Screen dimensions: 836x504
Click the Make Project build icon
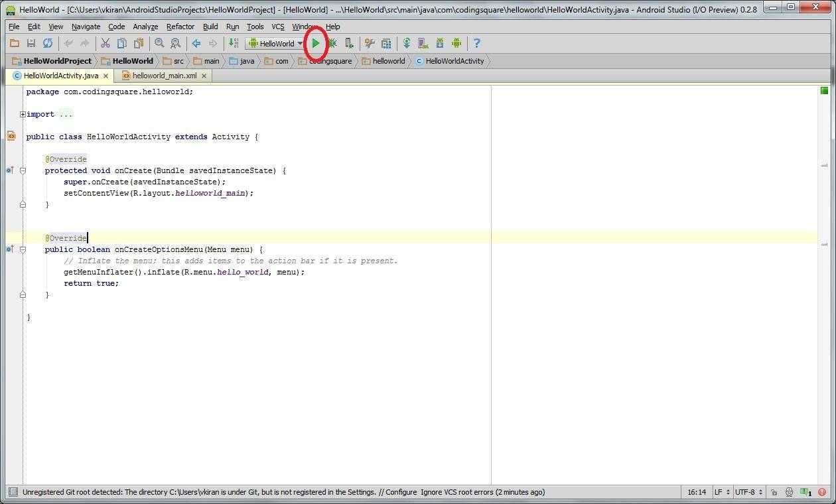pos(233,43)
